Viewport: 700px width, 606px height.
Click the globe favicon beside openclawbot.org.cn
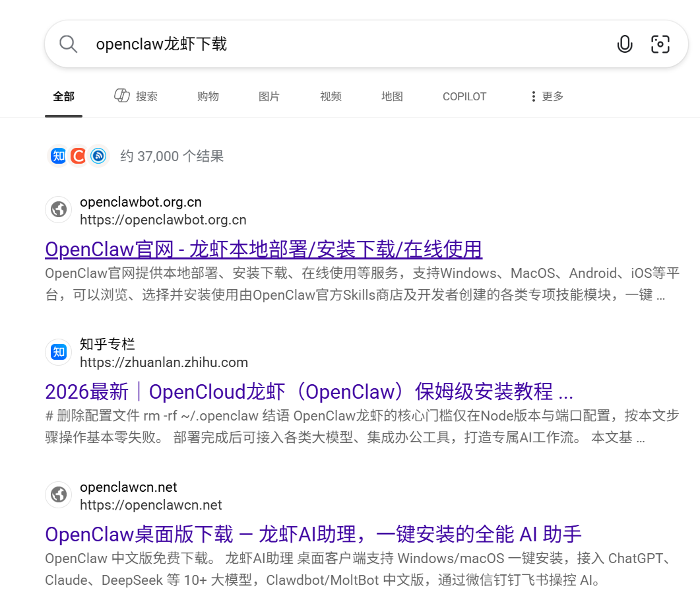58,209
